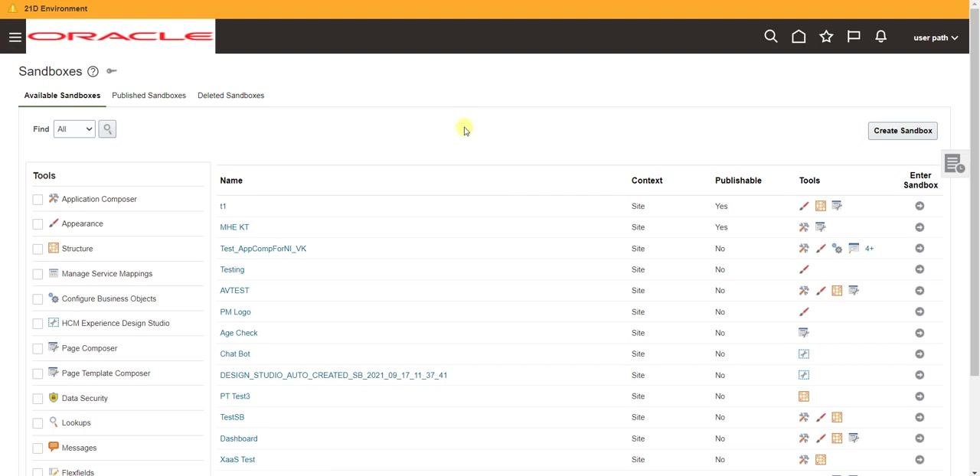
Task: Expand the user path account menu
Action: (936, 37)
